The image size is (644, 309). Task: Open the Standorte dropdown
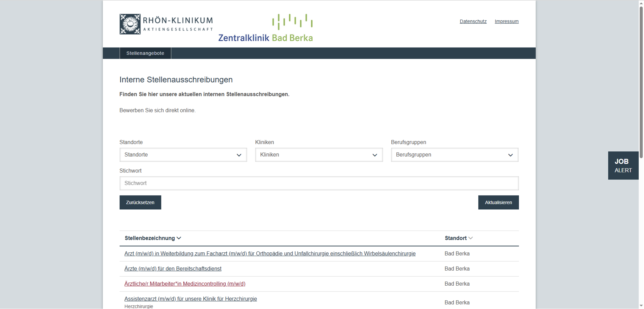tap(183, 155)
